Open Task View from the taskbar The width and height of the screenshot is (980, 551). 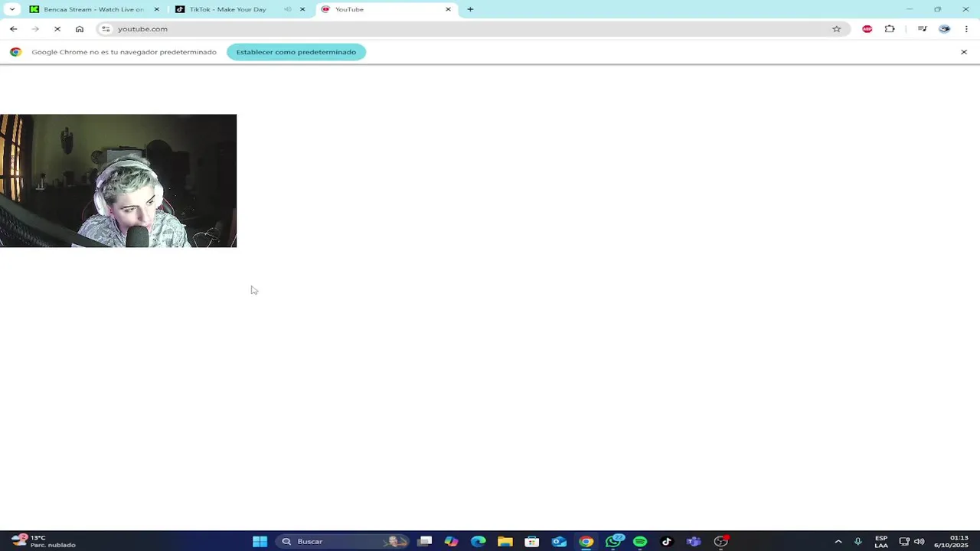[425, 542]
